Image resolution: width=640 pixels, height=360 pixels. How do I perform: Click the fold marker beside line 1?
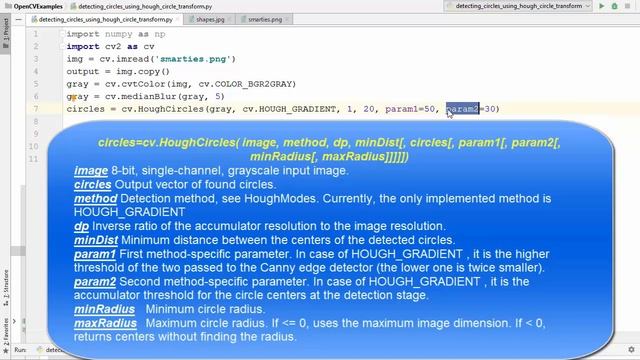(62, 34)
